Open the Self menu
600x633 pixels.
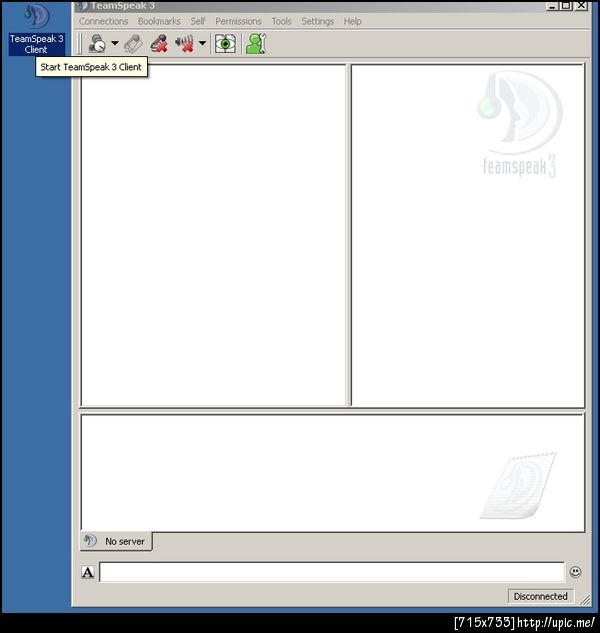click(198, 21)
